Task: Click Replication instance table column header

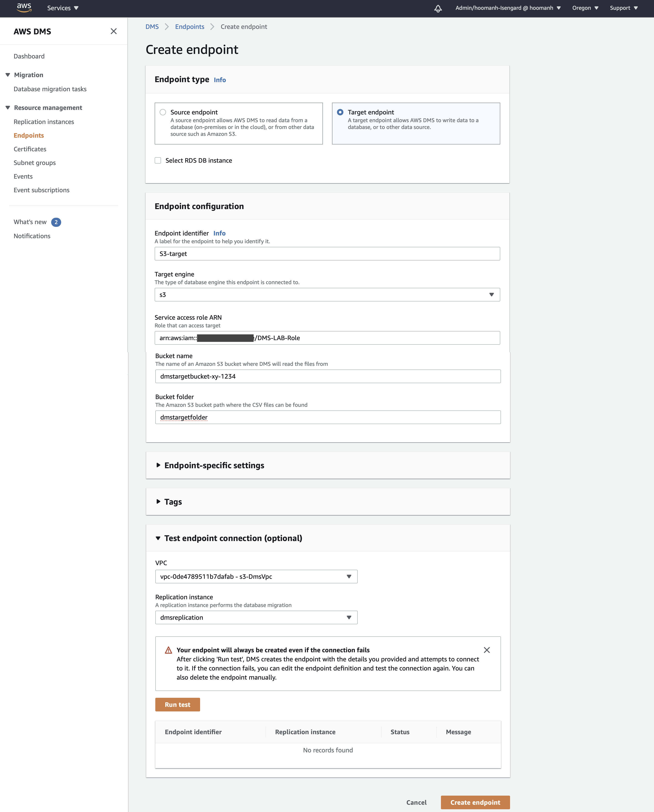Action: 305,732
